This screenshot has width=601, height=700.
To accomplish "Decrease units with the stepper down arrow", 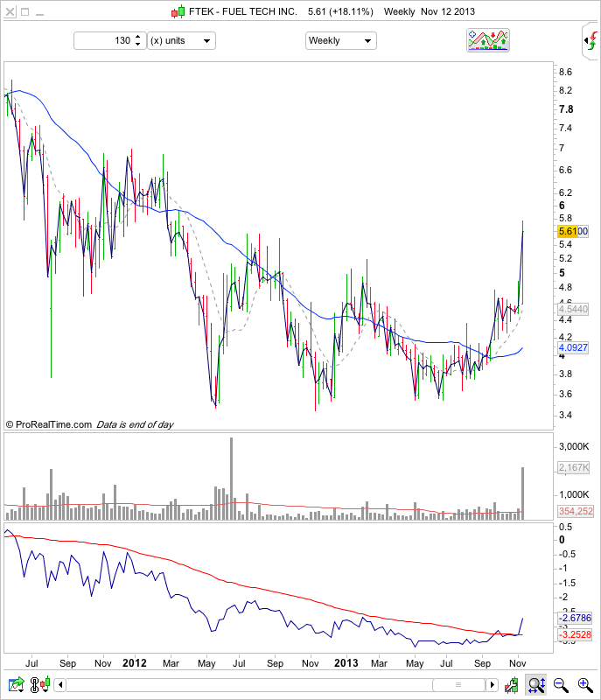I will (x=138, y=45).
